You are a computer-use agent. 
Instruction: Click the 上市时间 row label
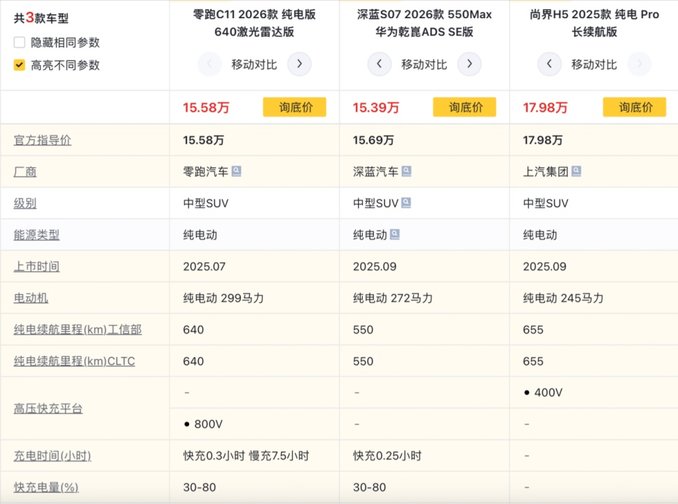click(36, 267)
